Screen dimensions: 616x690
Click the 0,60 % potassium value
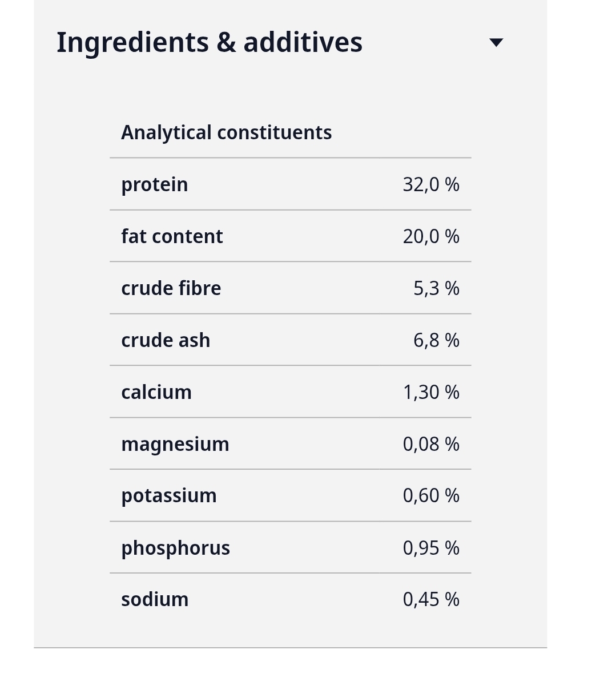(x=431, y=495)
